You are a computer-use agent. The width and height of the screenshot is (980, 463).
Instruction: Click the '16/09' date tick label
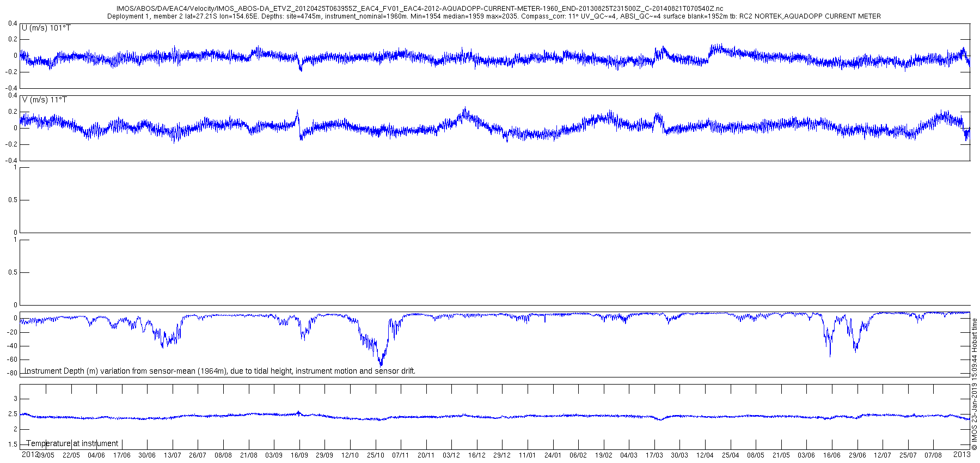pyautogui.click(x=299, y=455)
